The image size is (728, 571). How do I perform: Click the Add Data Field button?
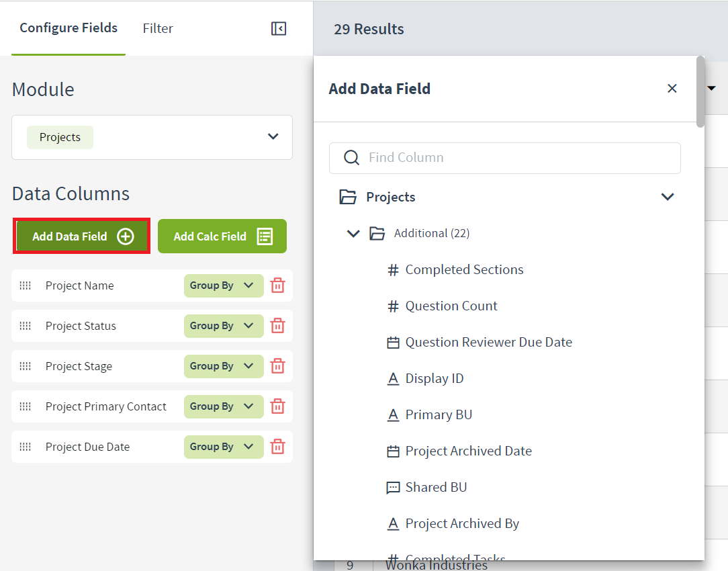(82, 236)
